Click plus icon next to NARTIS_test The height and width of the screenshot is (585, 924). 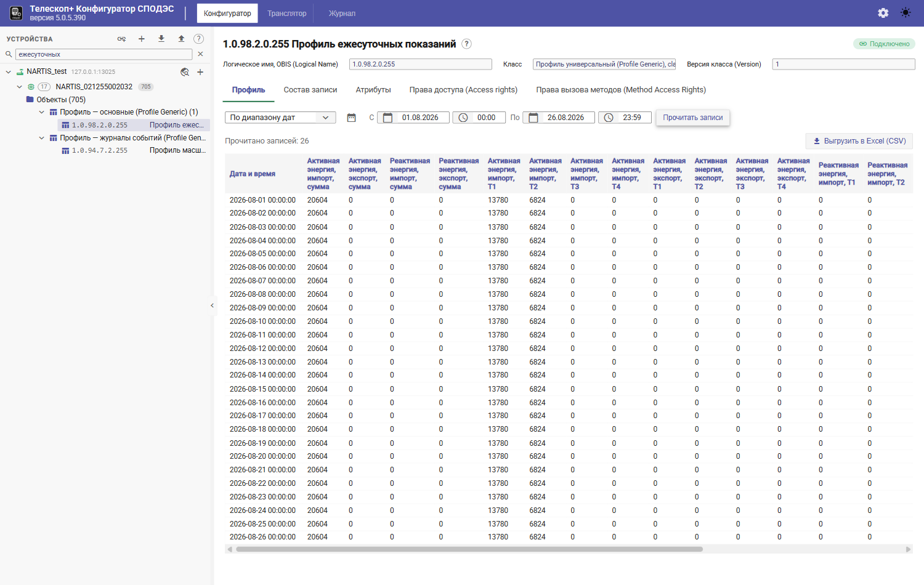[200, 72]
